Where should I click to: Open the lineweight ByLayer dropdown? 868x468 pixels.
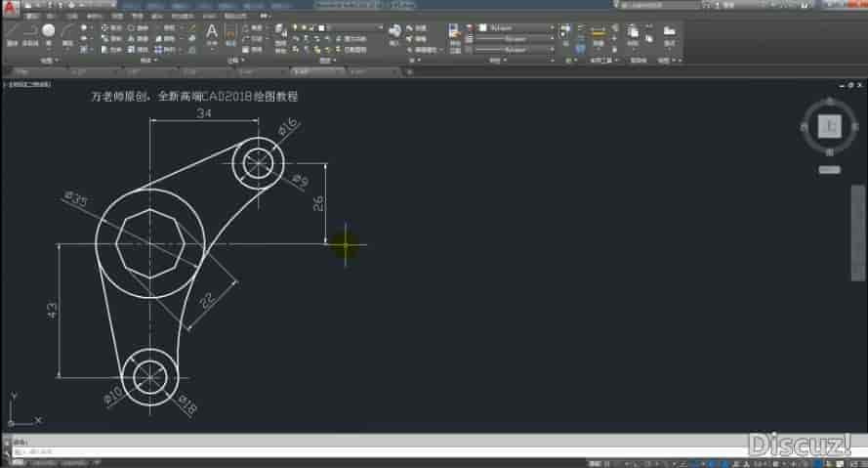click(x=551, y=39)
